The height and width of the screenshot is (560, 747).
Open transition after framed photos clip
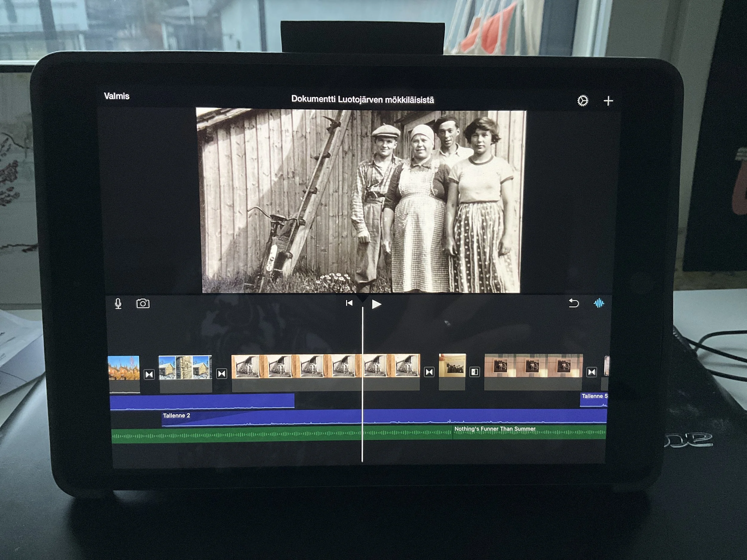coord(591,372)
